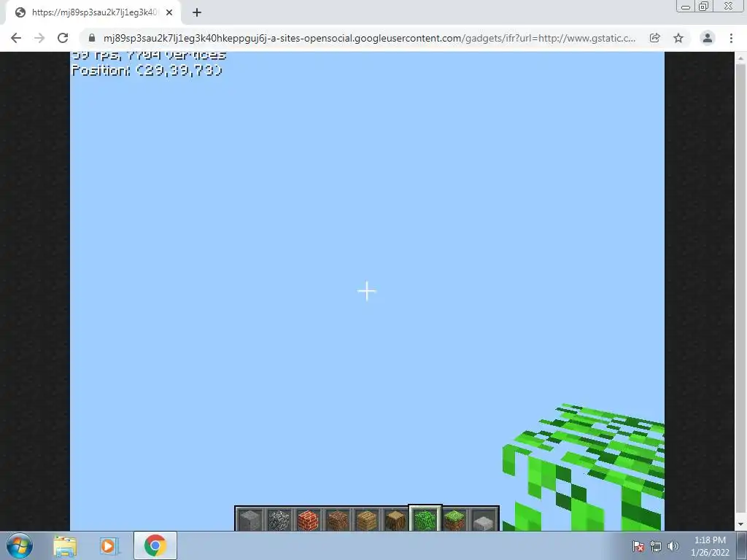
Task: Open the volume control
Action: point(673,546)
